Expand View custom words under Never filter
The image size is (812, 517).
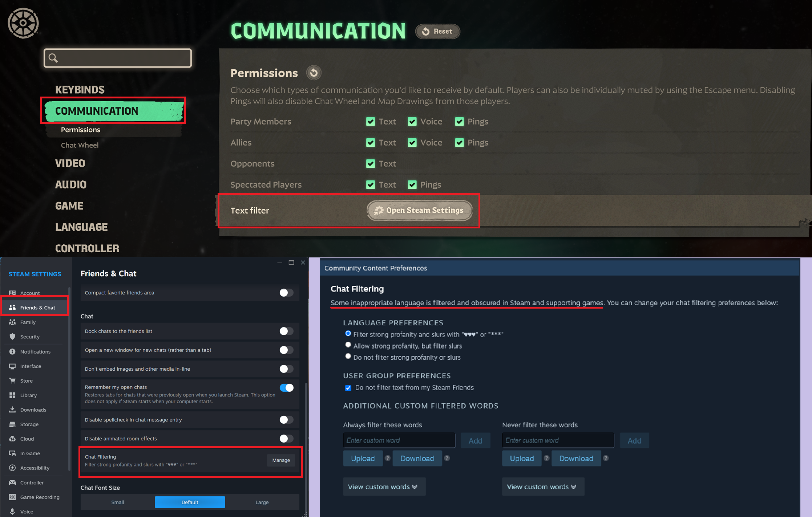(x=543, y=487)
